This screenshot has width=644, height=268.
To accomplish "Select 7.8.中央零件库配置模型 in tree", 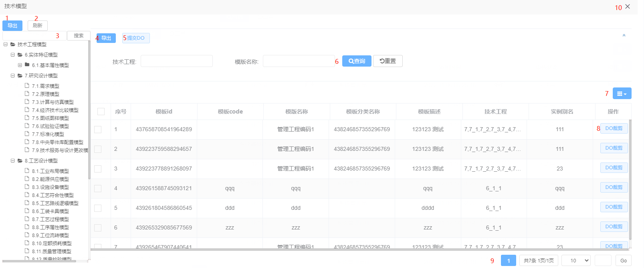I will [58, 142].
